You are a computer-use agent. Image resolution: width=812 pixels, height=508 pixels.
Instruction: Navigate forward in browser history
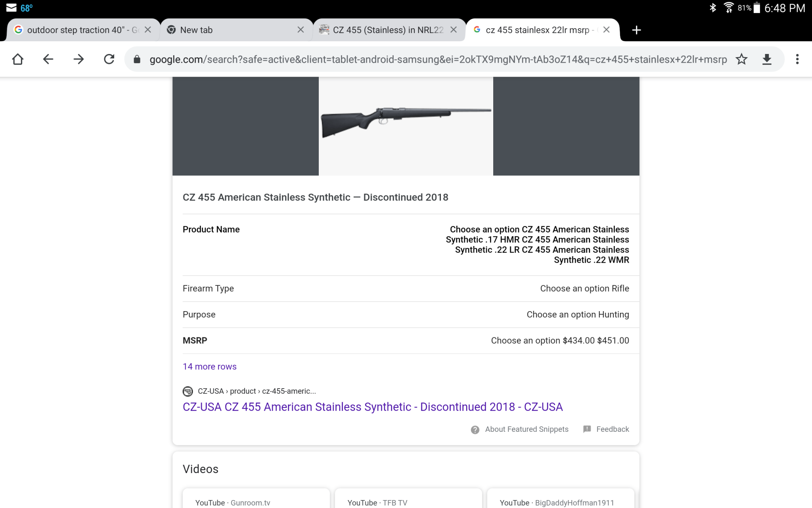[79, 60]
